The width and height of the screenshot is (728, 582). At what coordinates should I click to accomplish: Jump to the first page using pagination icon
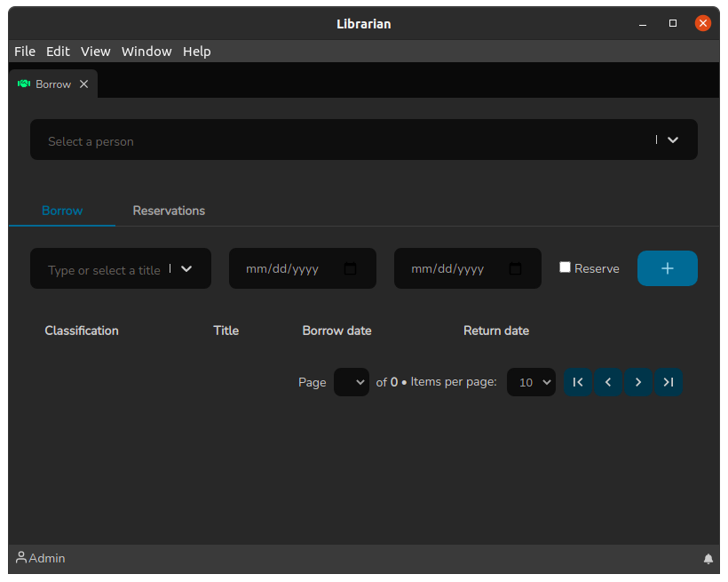[x=578, y=382]
